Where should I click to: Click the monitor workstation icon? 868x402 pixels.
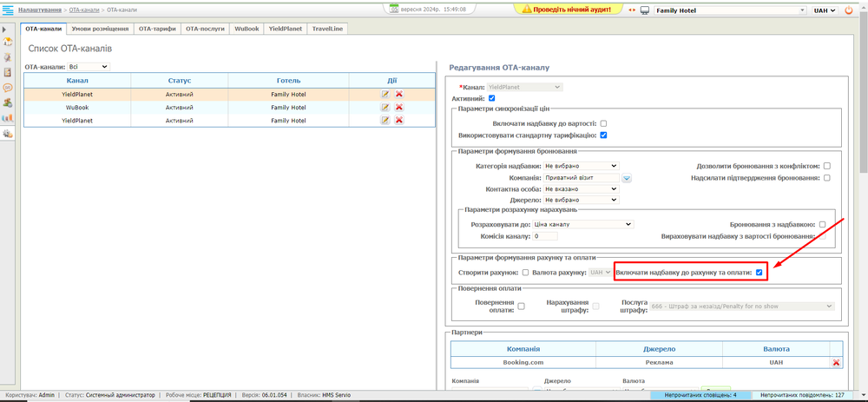[645, 10]
